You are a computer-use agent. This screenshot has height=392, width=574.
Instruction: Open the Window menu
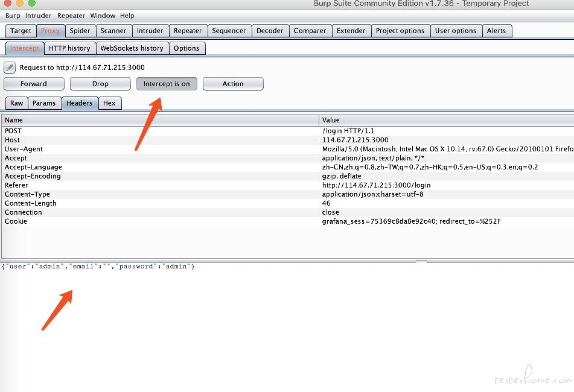pos(103,16)
